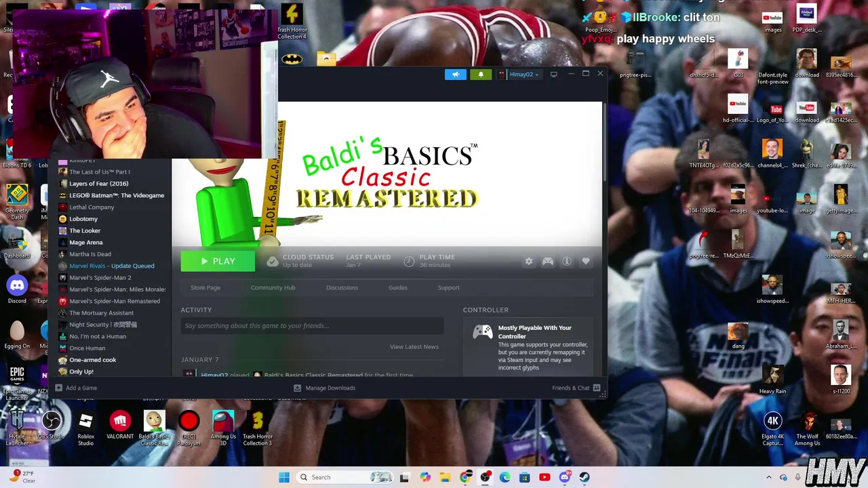Open Steam announcements megaphone button
This screenshot has width=868, height=488.
click(455, 75)
